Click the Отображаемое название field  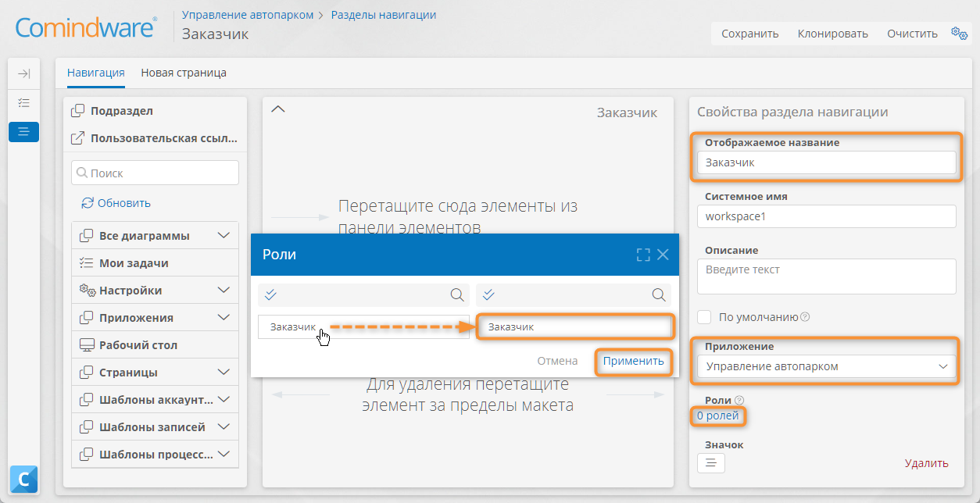point(827,162)
